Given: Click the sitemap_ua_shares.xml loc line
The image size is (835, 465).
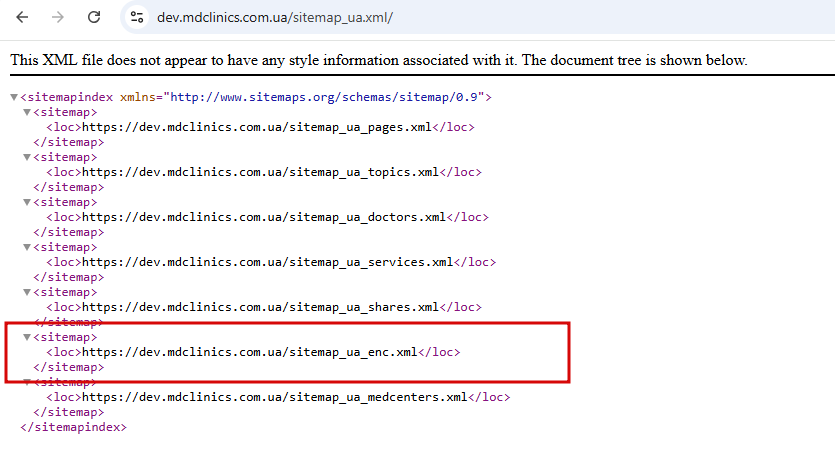Looking at the screenshot, I should 264,307.
